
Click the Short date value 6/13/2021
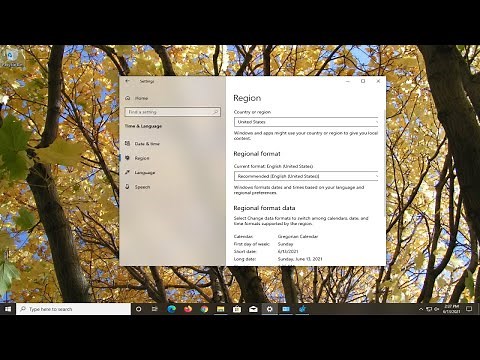288,251
